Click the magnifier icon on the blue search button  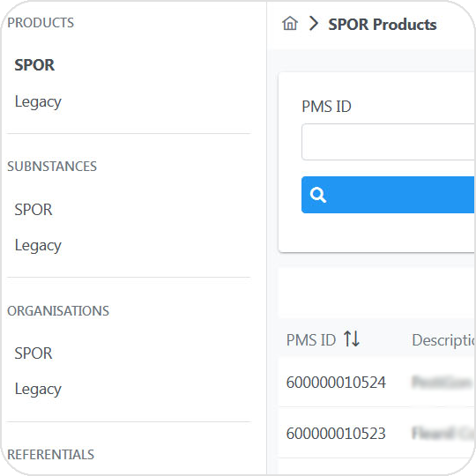[318, 195]
